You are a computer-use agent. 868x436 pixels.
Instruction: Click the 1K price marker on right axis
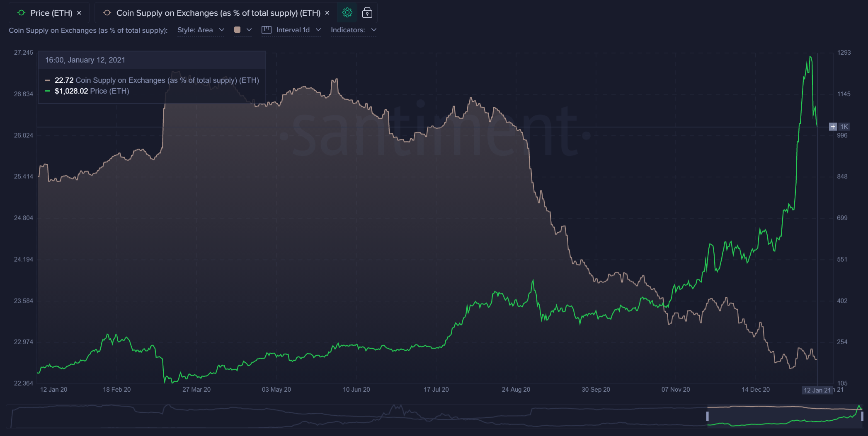(x=844, y=127)
